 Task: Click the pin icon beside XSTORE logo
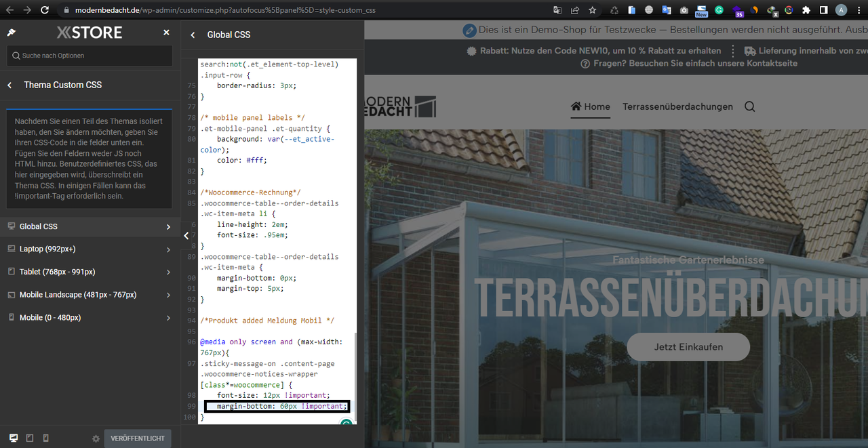click(x=12, y=33)
